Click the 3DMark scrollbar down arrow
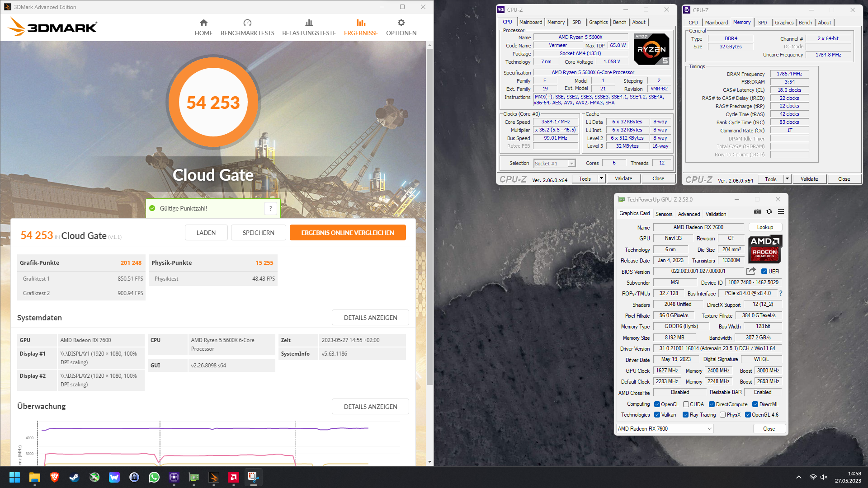 [x=429, y=462]
